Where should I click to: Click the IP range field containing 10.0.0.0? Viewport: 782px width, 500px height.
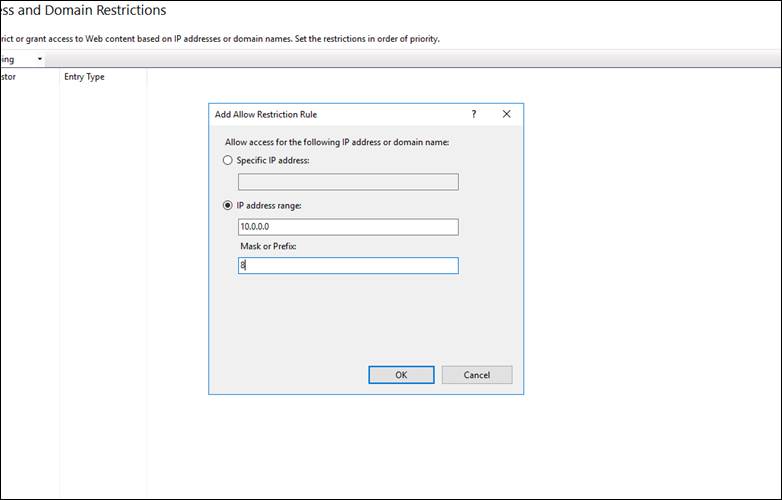click(x=348, y=227)
